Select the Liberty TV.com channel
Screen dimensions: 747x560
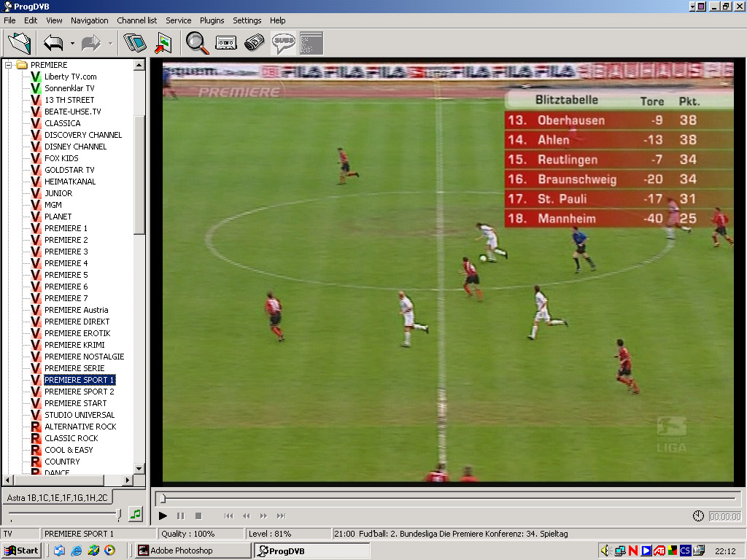tap(71, 77)
